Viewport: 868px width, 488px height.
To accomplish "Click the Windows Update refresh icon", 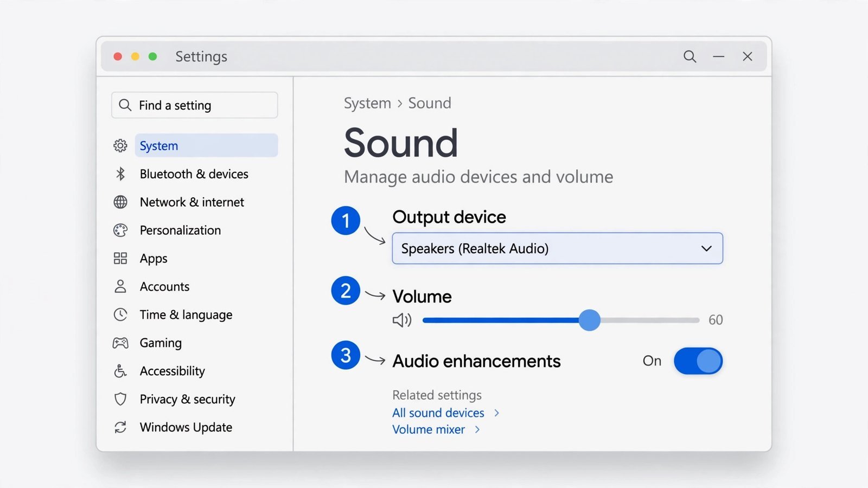I will click(x=120, y=427).
